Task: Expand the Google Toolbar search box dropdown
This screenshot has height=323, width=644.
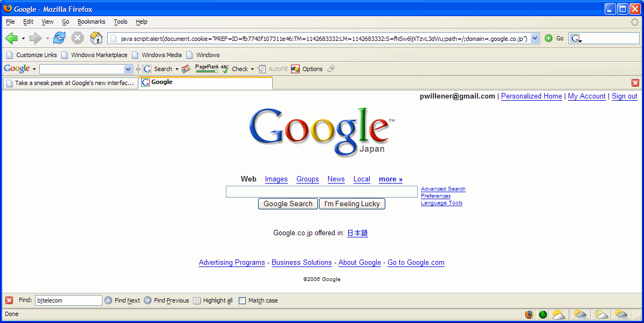Action: point(128,69)
